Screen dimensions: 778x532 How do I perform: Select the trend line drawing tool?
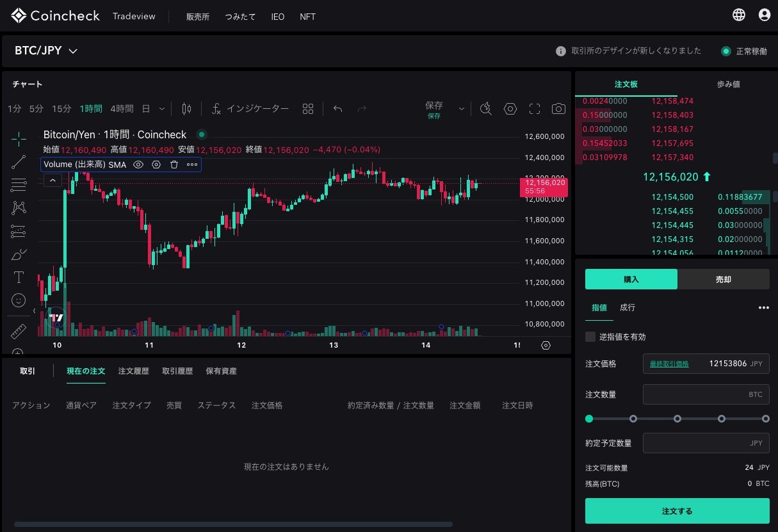click(x=19, y=162)
